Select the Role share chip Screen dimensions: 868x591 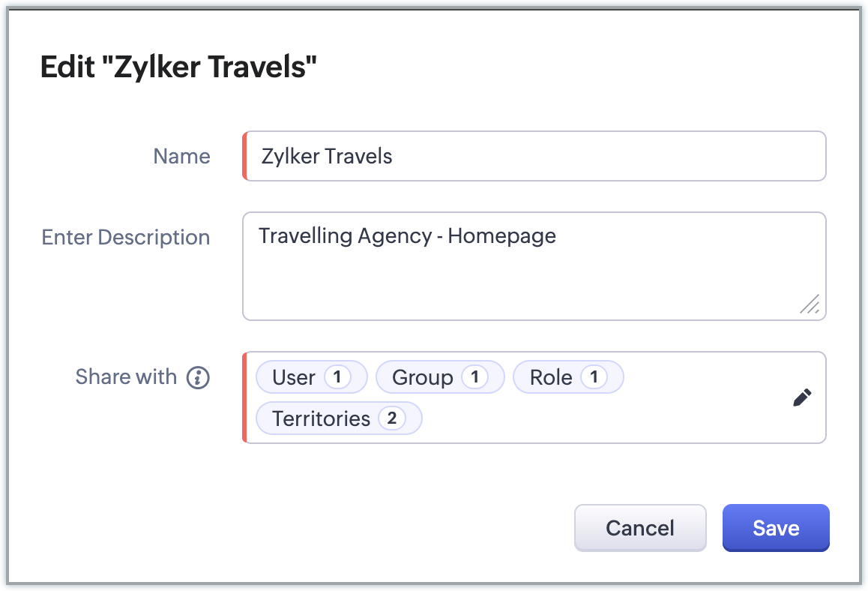click(x=551, y=377)
